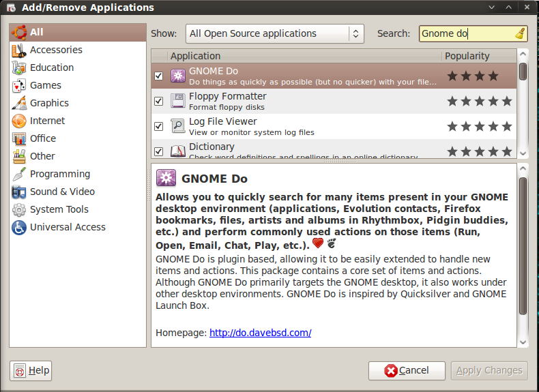Select the Sound & Video category label
Image resolution: width=539 pixels, height=392 pixels.
[x=62, y=192]
